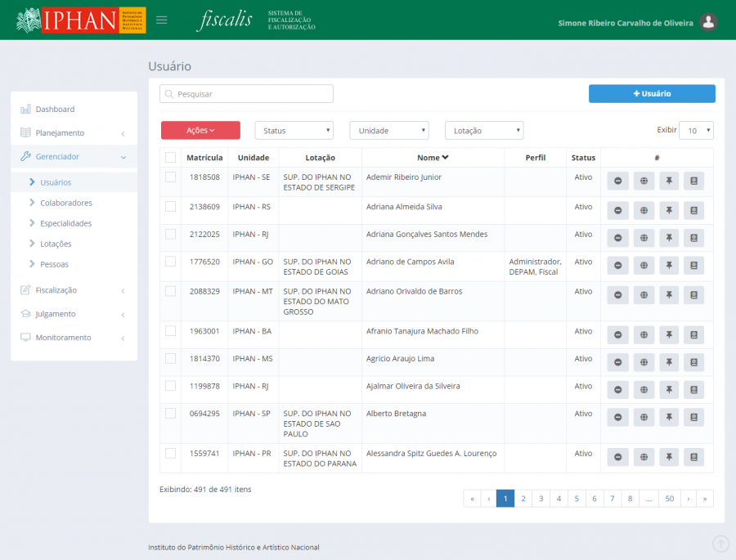Click the globe icon in Agricio Araujo Lima row

(644, 362)
